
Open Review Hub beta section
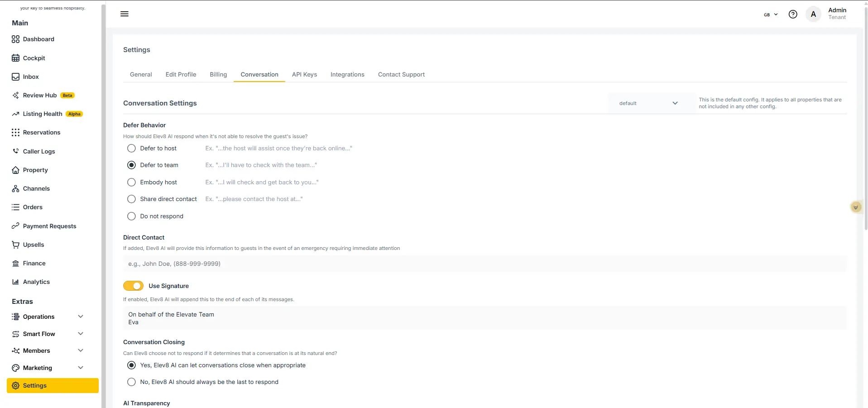click(x=43, y=95)
